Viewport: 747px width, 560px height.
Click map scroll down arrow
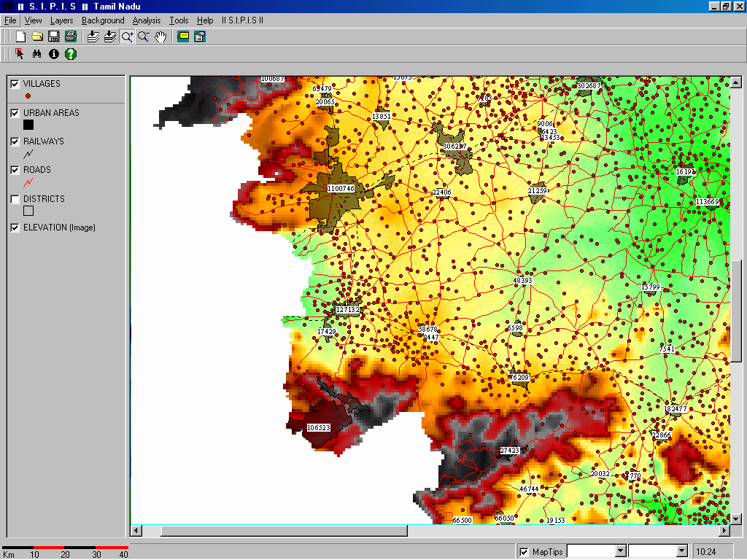736,519
